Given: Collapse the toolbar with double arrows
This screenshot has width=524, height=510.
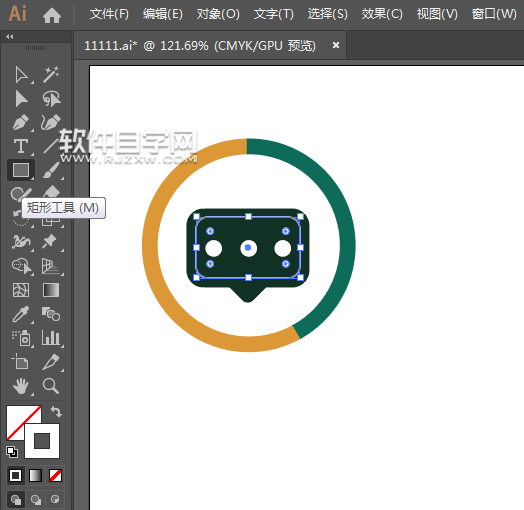Looking at the screenshot, I should tap(10, 36).
